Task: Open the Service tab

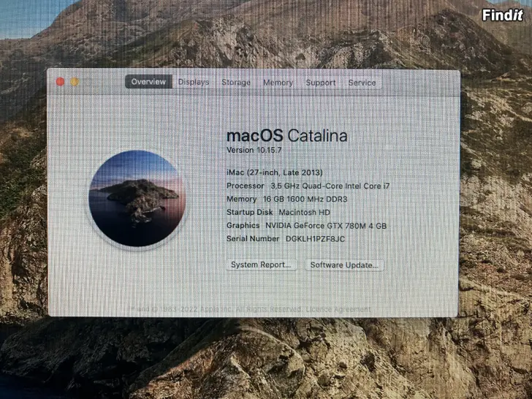Action: [x=362, y=83]
